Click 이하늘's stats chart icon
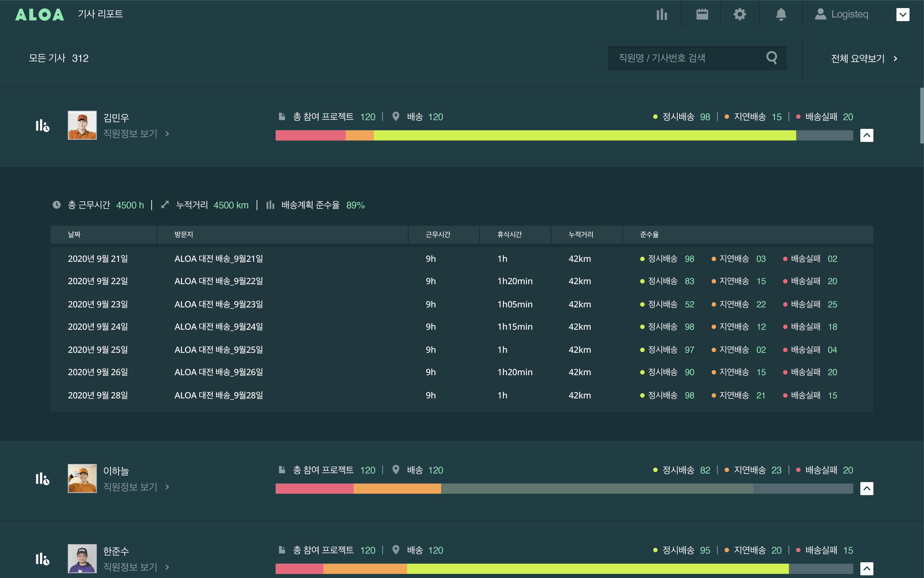 tap(42, 479)
